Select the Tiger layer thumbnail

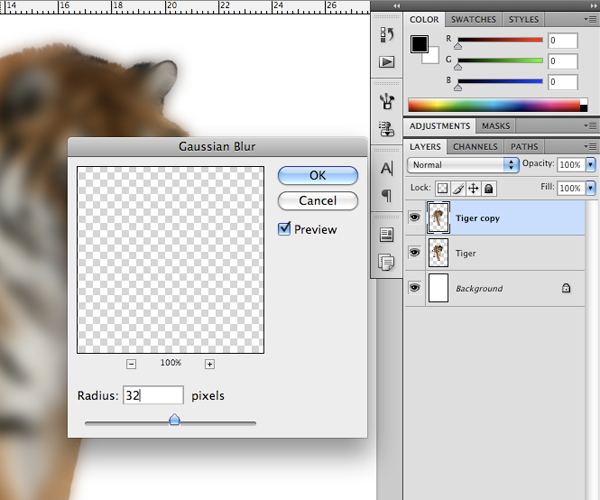438,252
